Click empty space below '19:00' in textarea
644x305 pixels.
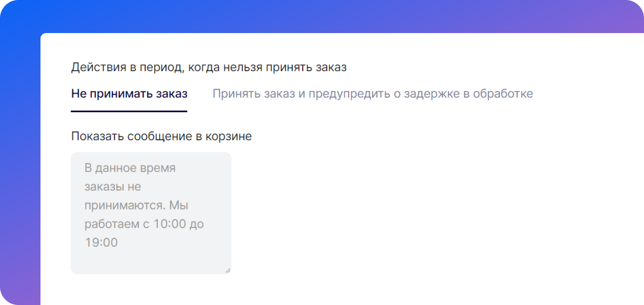click(x=151, y=261)
